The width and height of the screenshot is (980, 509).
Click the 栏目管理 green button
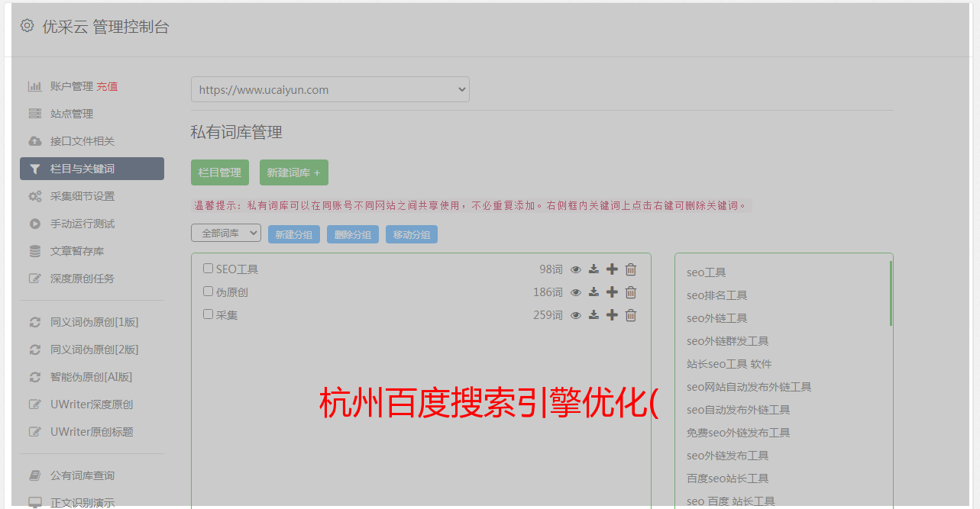tap(220, 172)
